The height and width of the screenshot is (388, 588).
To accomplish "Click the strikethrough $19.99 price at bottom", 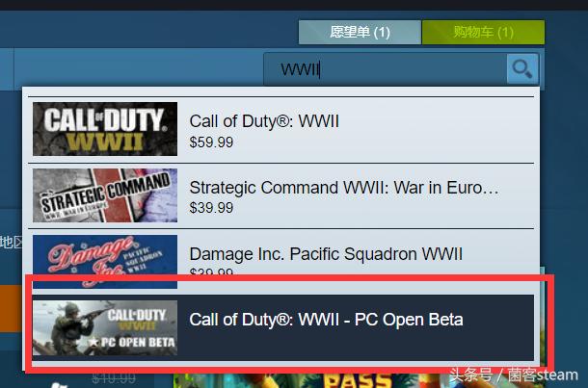I will click(x=114, y=377).
